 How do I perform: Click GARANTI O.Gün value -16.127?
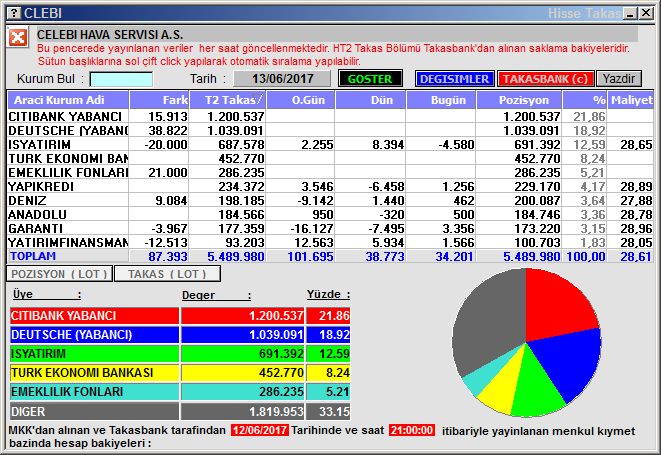[312, 229]
